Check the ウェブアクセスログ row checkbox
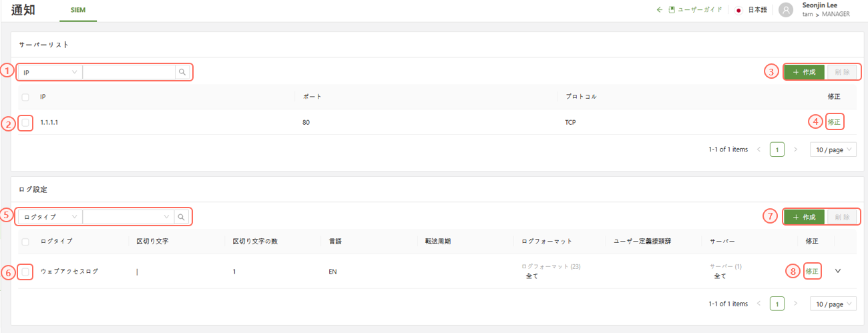This screenshot has height=333, width=868. pyautogui.click(x=25, y=272)
